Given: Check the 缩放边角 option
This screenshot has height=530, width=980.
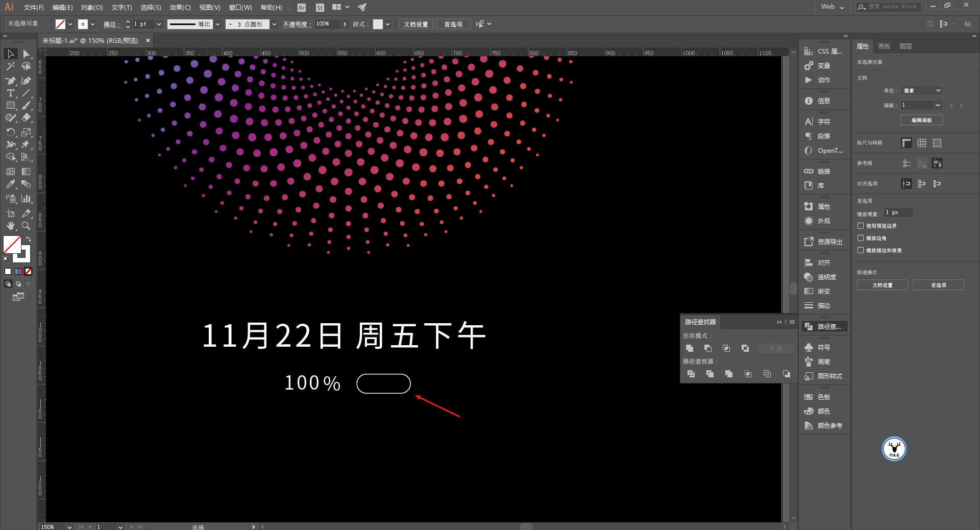Looking at the screenshot, I should 861,238.
